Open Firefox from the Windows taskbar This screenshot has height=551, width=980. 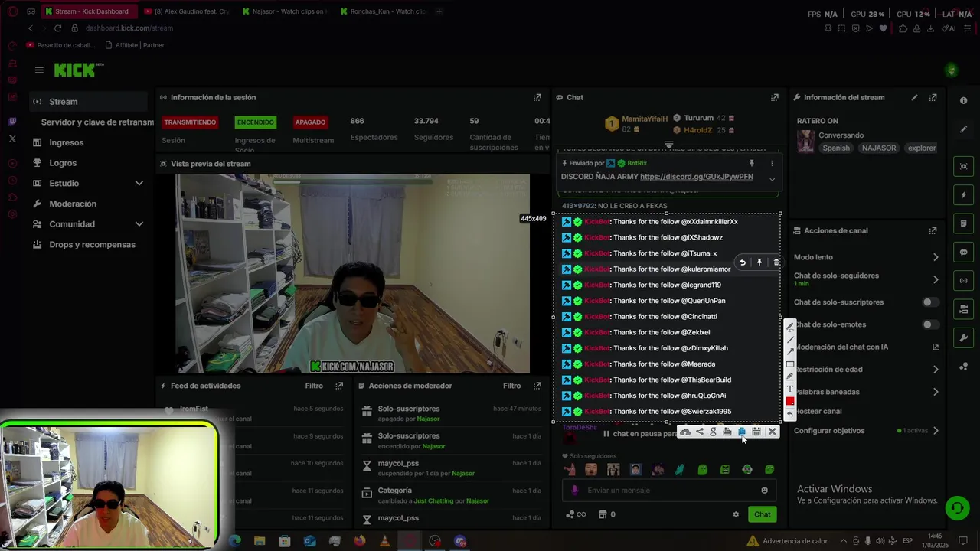(x=360, y=541)
